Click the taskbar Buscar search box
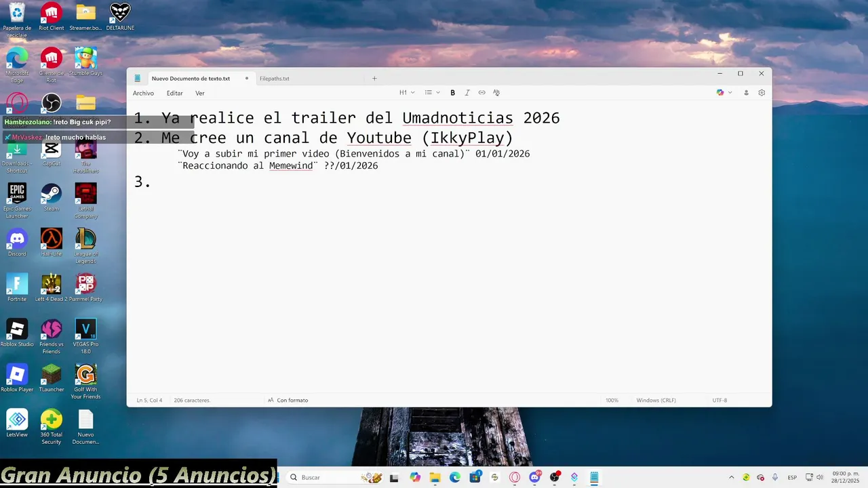This screenshot has height=488, width=868. (336, 477)
